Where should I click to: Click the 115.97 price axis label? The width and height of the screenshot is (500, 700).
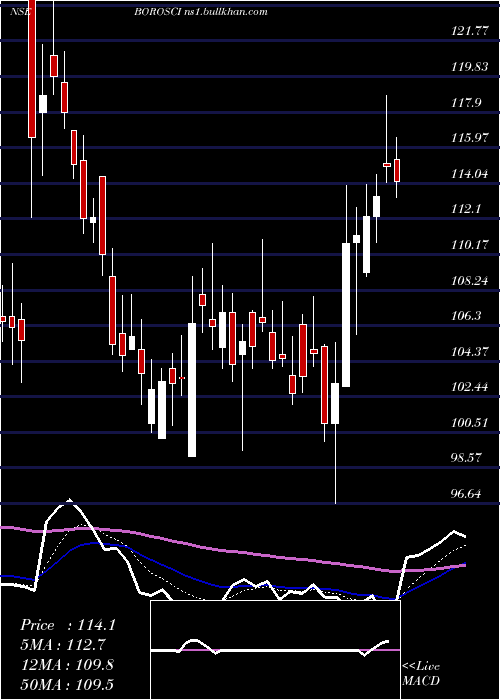point(470,138)
